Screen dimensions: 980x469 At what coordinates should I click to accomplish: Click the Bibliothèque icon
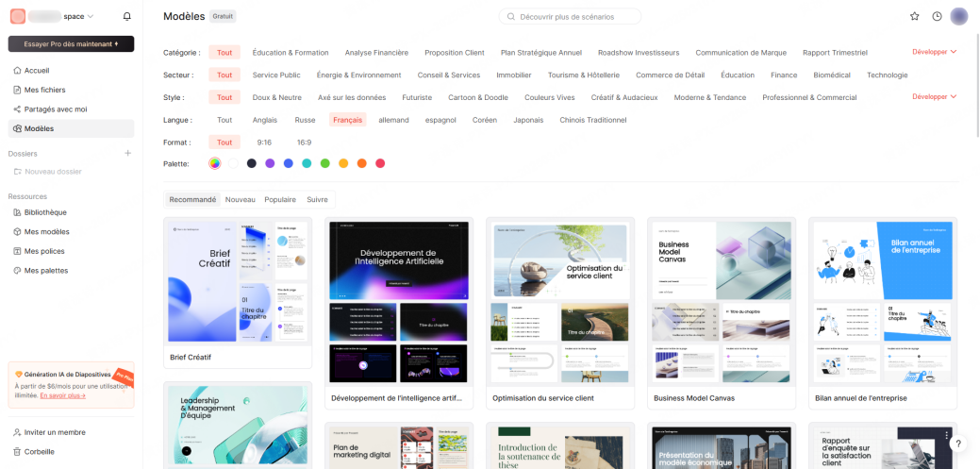coord(18,212)
